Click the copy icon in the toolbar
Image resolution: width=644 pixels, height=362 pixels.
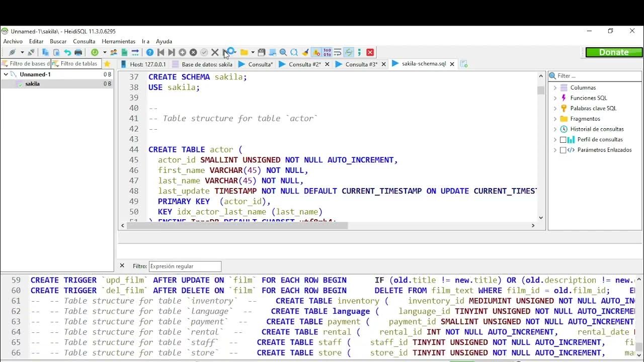(x=45, y=52)
